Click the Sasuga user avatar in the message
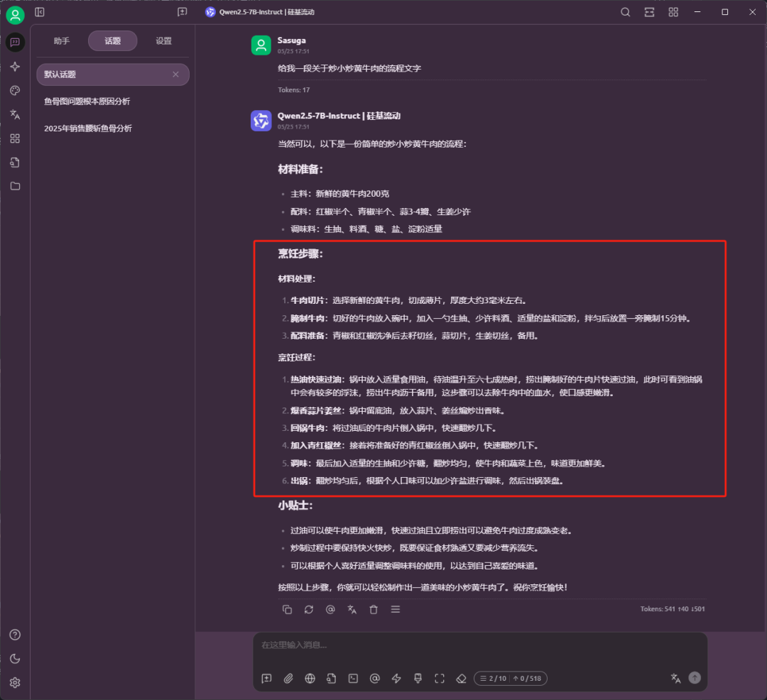Viewport: 767px width, 700px height. coord(261,45)
